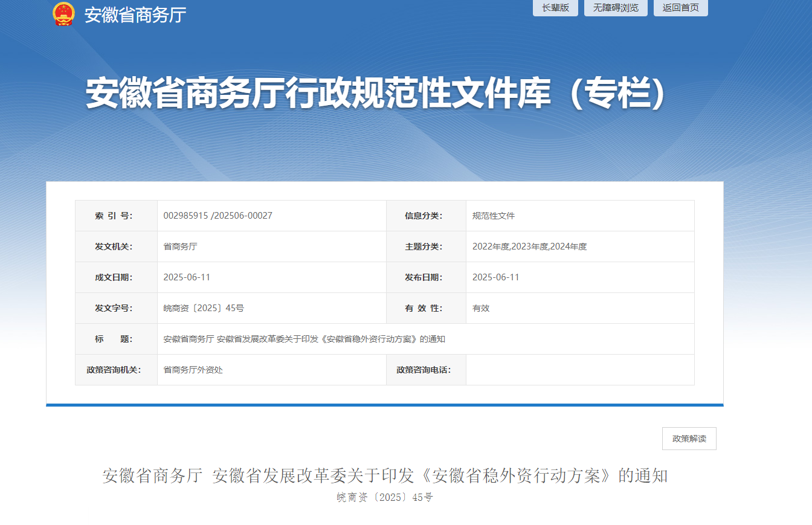Click the national emblem logo icon

(x=63, y=14)
